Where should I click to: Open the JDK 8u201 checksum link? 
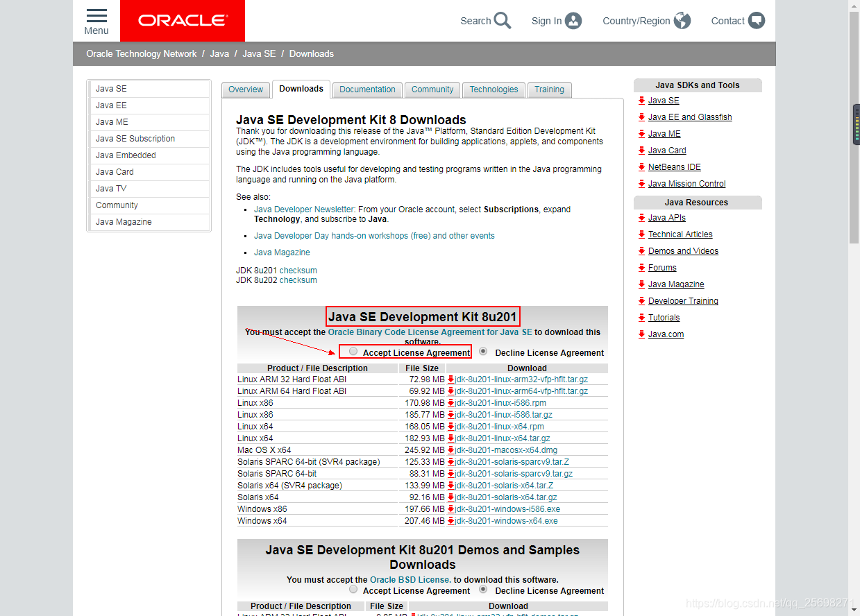[298, 271]
